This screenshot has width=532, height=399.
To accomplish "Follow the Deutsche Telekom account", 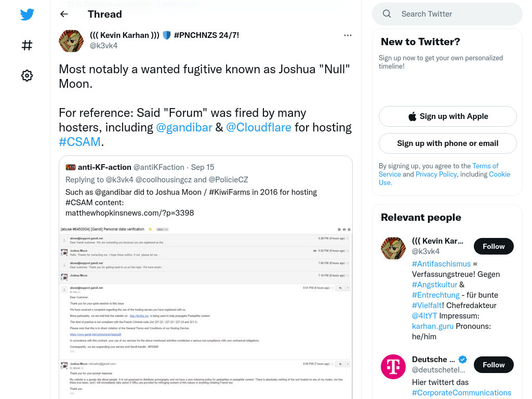I will [494, 365].
